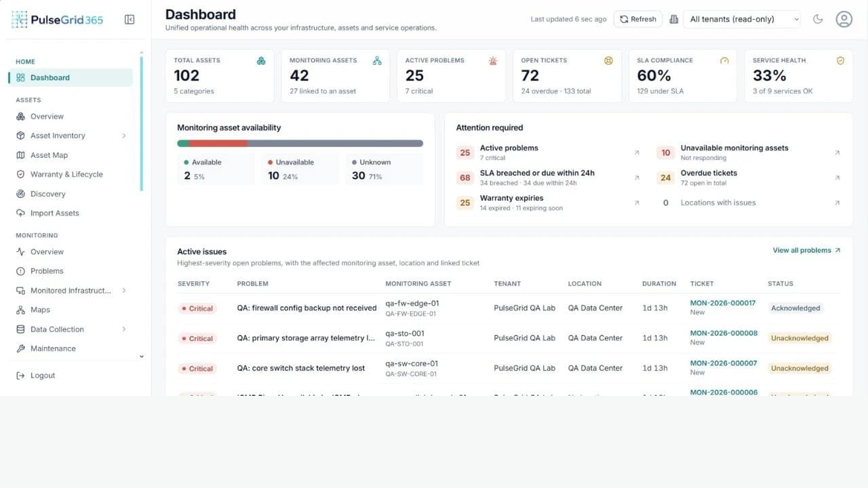868x488 pixels.
Task: Click the Refresh button
Action: pos(638,19)
